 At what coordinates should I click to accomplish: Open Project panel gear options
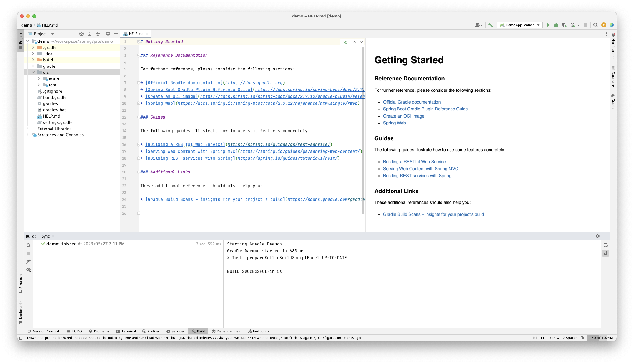click(108, 34)
